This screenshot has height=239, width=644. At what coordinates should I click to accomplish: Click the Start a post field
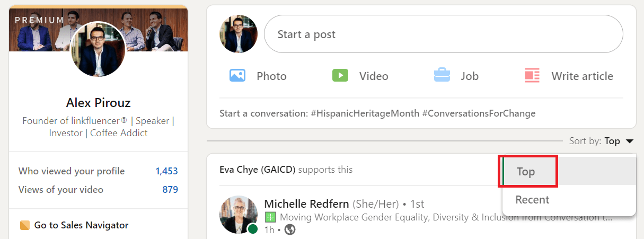[x=443, y=34]
